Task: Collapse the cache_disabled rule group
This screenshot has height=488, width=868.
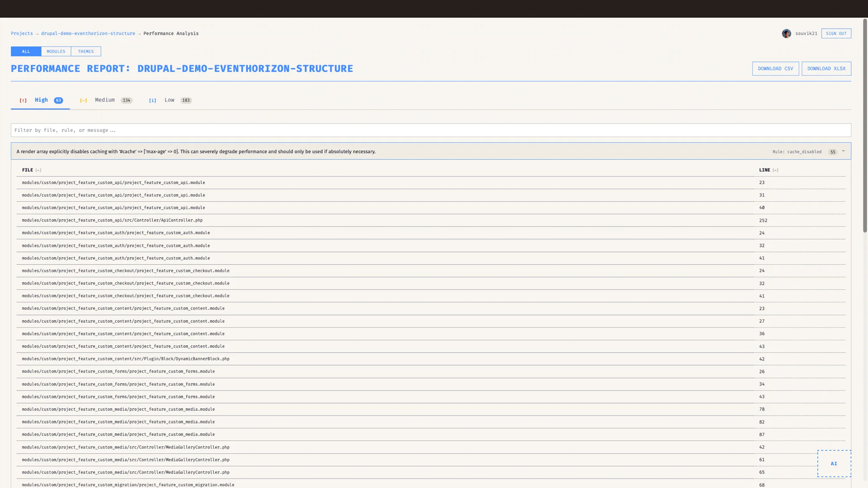Action: click(843, 151)
